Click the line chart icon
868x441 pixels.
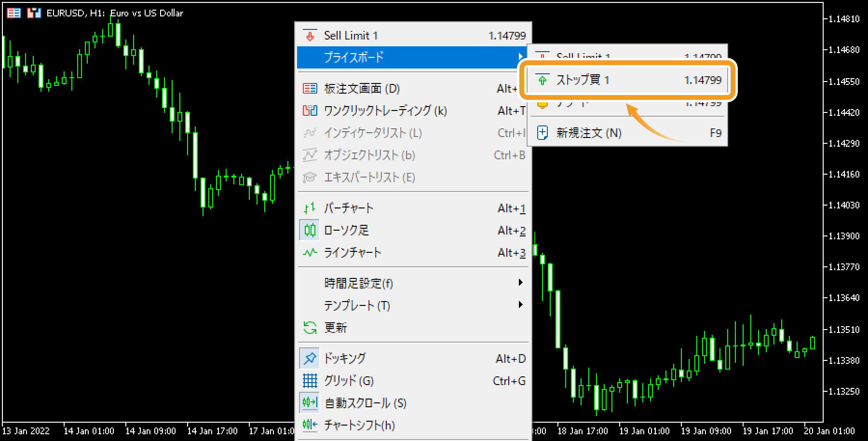pyautogui.click(x=310, y=252)
